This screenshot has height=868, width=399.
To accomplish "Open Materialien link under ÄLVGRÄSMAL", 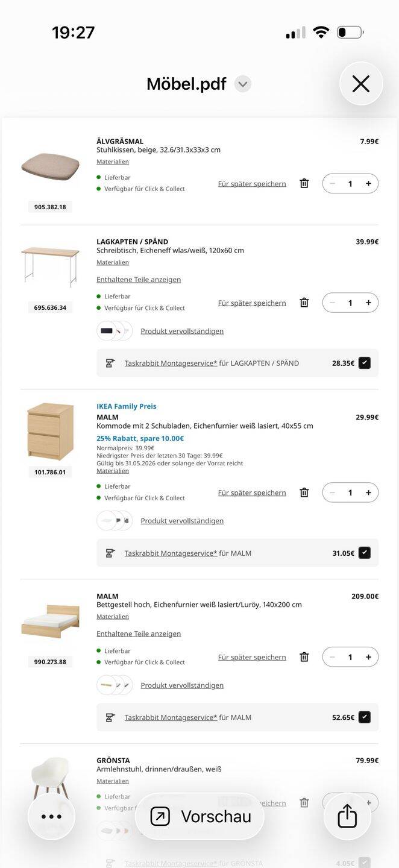I will click(x=113, y=162).
